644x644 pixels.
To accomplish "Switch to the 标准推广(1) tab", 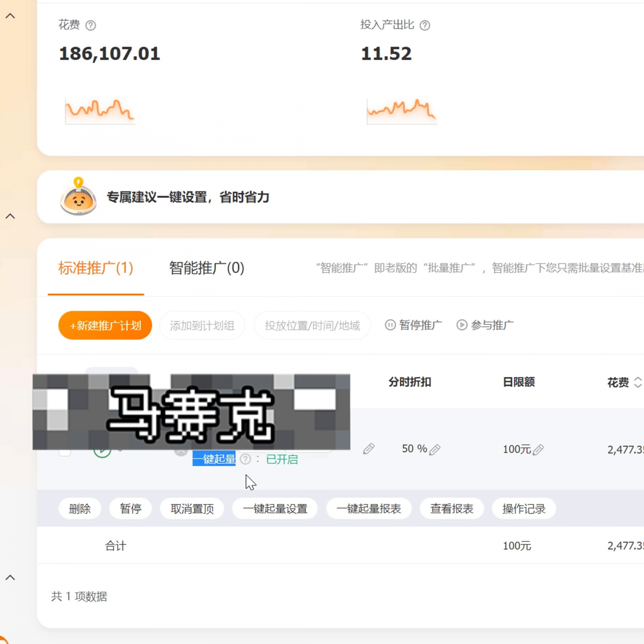I will point(96,268).
